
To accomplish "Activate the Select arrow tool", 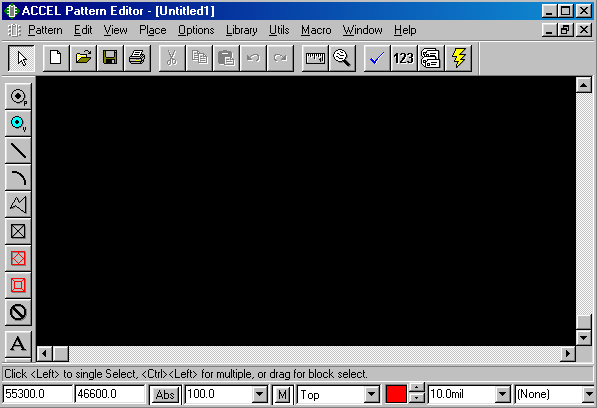I will point(22,58).
